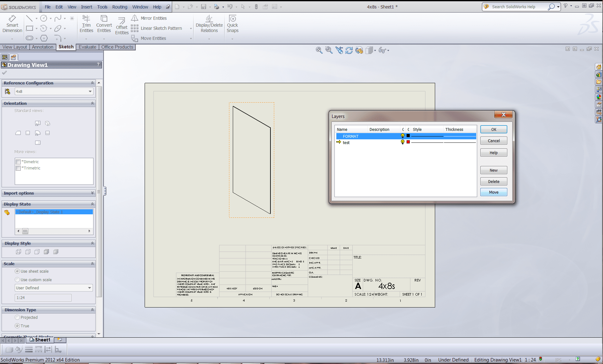Image resolution: width=603 pixels, height=364 pixels.
Task: Open Reference Configuration 4x8 dropdown
Action: pos(54,91)
